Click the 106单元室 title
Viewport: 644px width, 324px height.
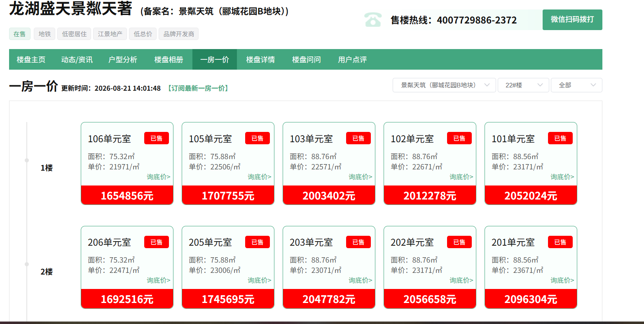tap(109, 139)
